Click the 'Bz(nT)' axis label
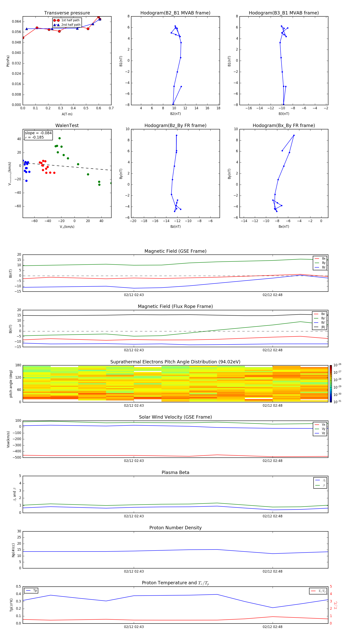Image resolution: width=351 pixels, height=644 pixels. point(175,227)
